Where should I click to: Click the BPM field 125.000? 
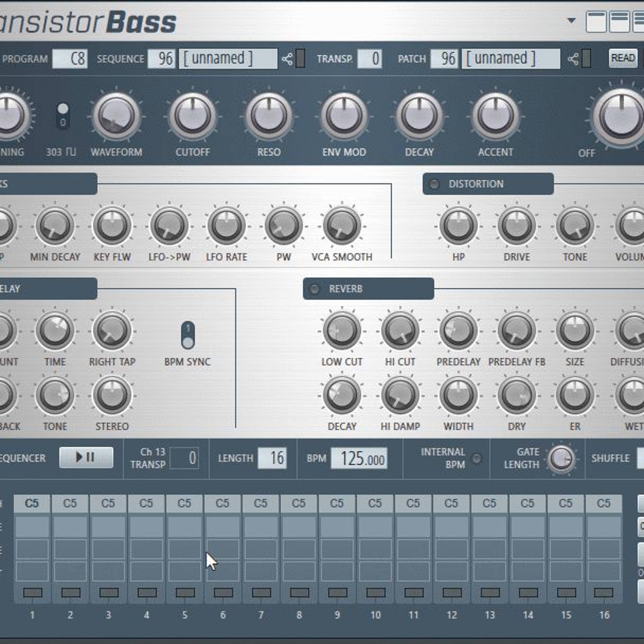[x=359, y=459]
